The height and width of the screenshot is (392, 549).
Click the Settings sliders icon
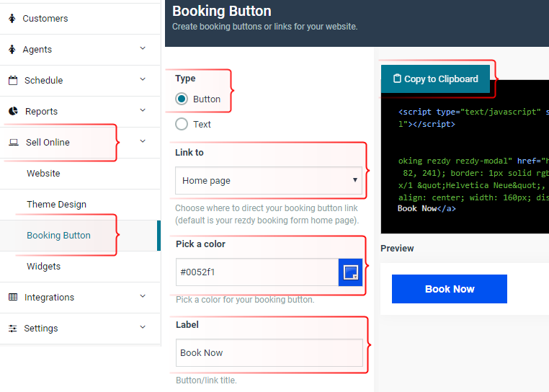tap(12, 329)
